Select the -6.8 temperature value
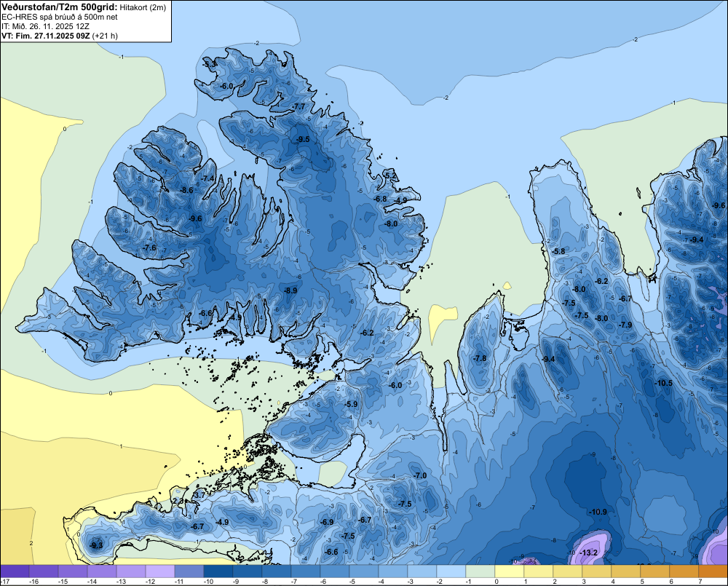 tap(380, 199)
